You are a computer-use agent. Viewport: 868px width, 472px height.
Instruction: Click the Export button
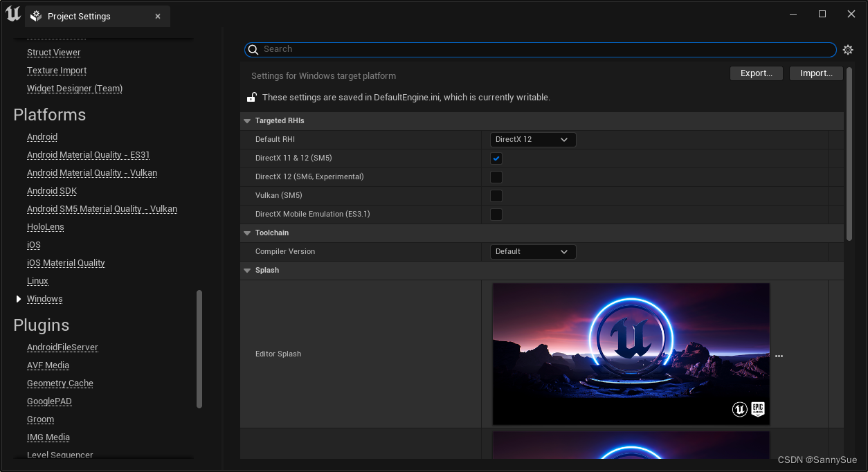coord(757,73)
